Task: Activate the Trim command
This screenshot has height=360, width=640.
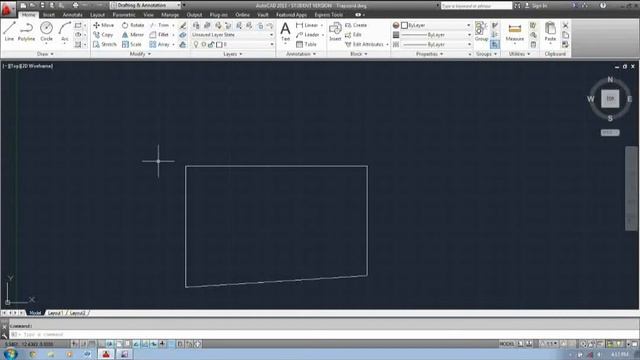Action: point(160,25)
